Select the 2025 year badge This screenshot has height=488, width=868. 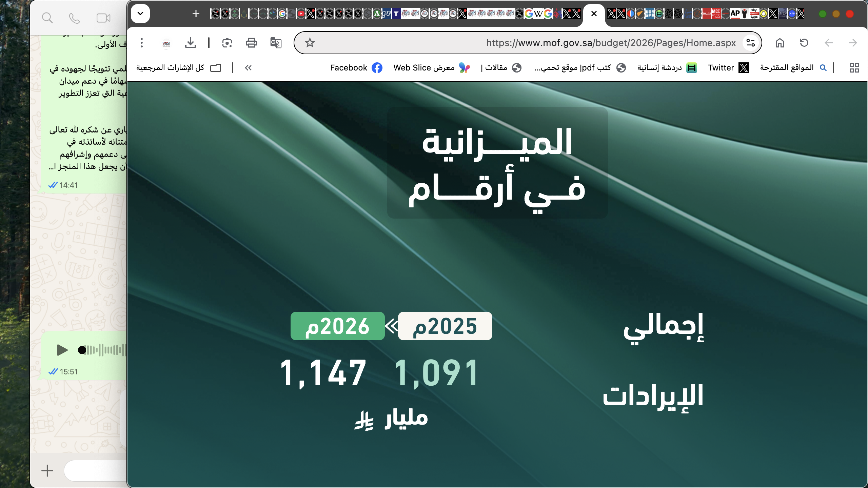click(x=445, y=326)
